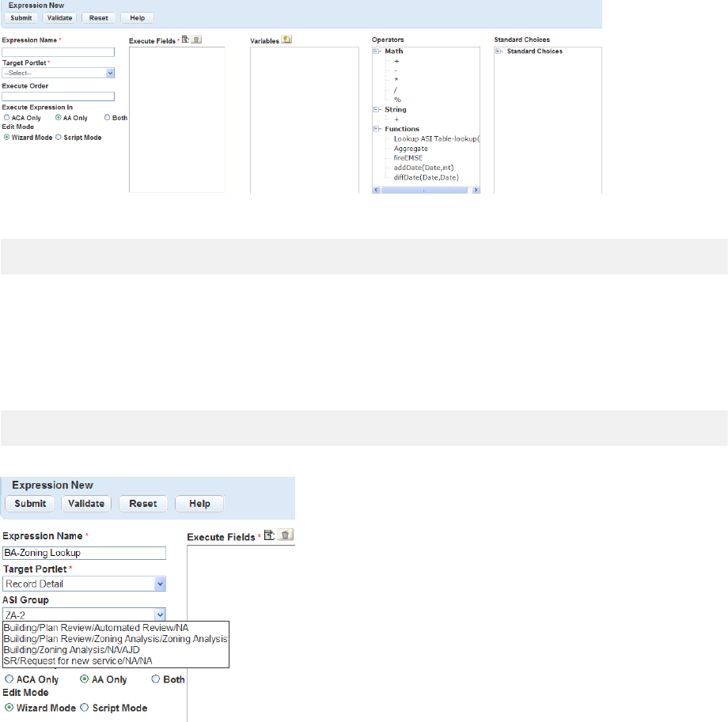Select the plus operator under Math
This screenshot has width=728, height=722.
pyautogui.click(x=396, y=61)
